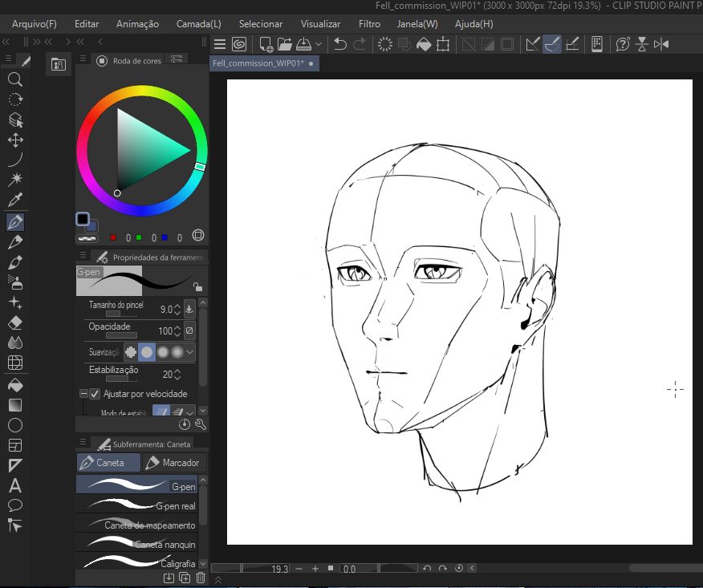Pick the Gradient tool
The height and width of the screenshot is (588, 703).
pyautogui.click(x=14, y=405)
